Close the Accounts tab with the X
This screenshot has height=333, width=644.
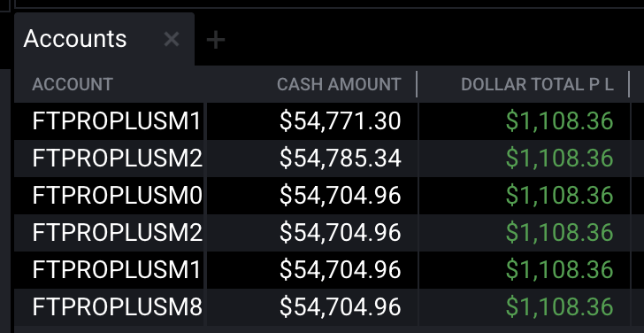pyautogui.click(x=172, y=40)
